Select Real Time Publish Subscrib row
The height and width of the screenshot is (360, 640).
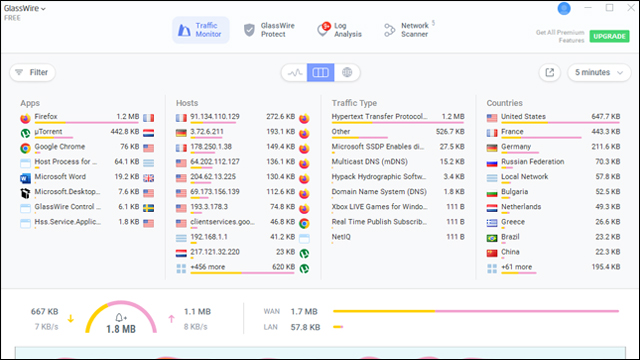[398, 223]
